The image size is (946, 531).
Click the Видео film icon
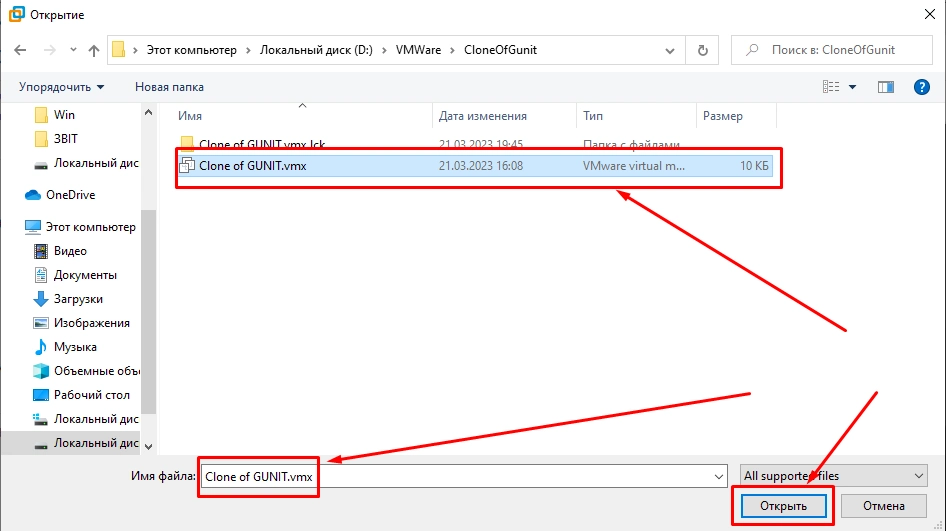click(x=40, y=251)
